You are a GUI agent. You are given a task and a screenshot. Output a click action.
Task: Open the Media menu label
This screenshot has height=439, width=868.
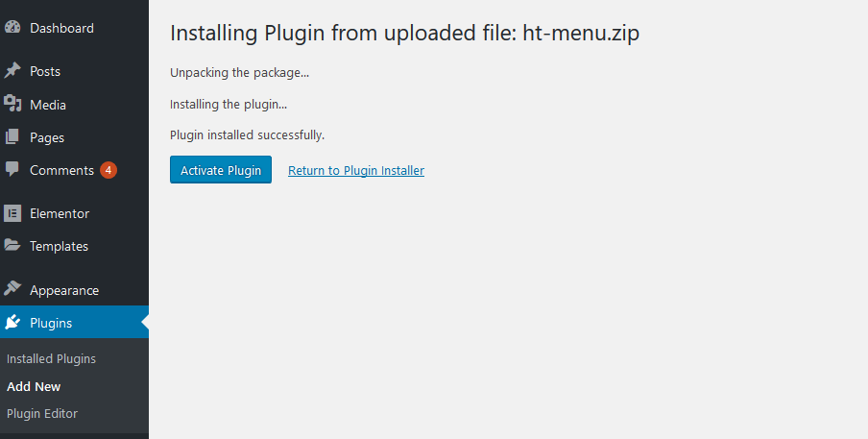(x=48, y=105)
